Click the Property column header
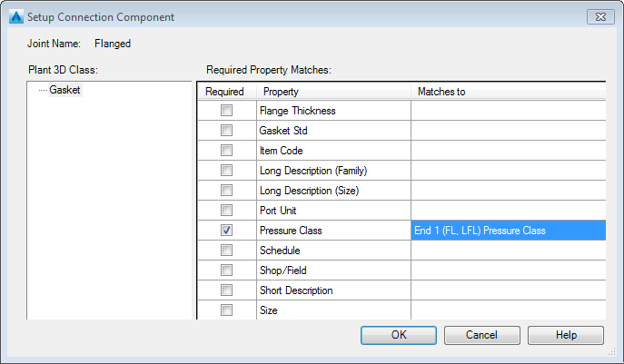 333,92
